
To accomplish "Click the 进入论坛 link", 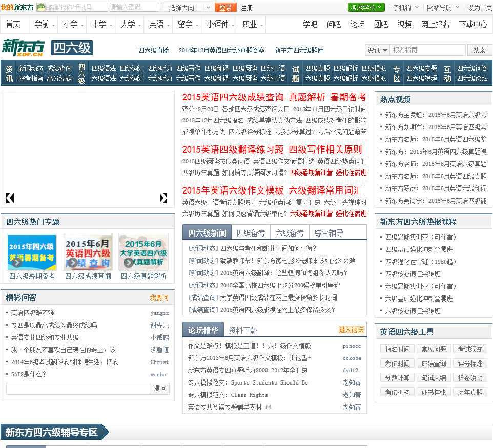I will pyautogui.click(x=351, y=330).
